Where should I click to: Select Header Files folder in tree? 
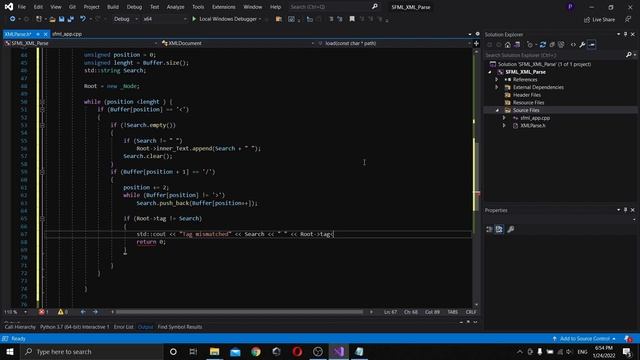[527, 95]
